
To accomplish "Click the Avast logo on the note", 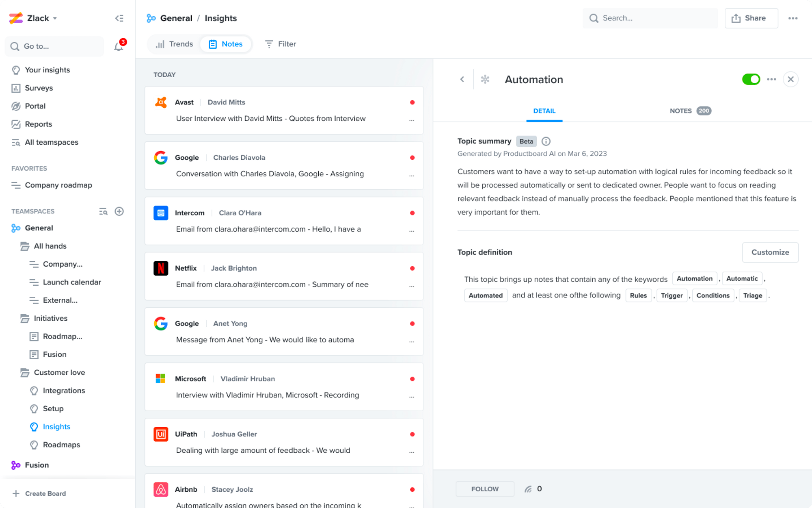I will [161, 102].
